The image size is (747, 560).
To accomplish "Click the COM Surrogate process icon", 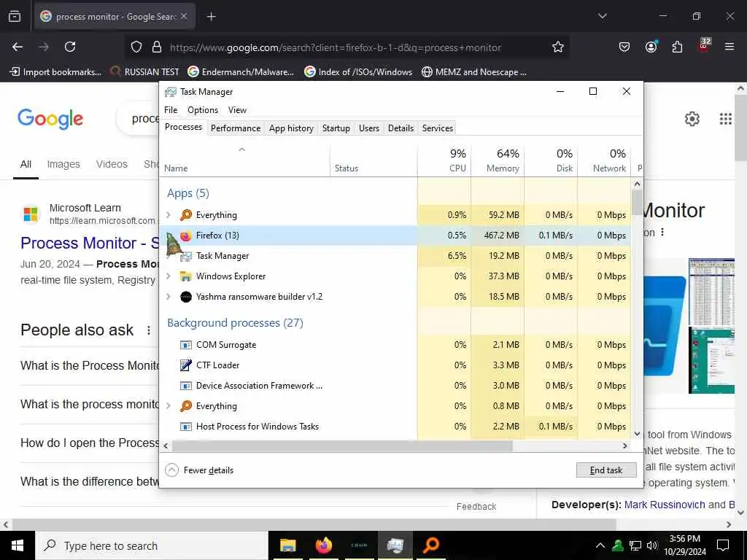I will (186, 345).
